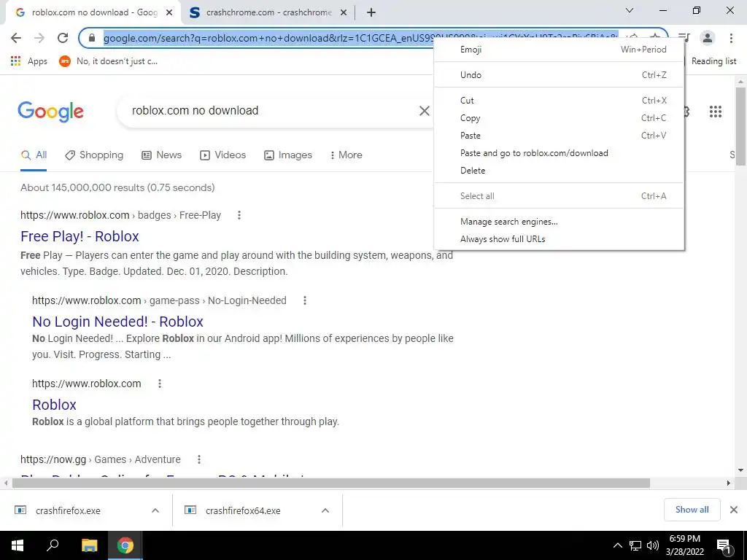Clear the search box with the X
Viewport: 747px width, 560px height.
coord(424,111)
